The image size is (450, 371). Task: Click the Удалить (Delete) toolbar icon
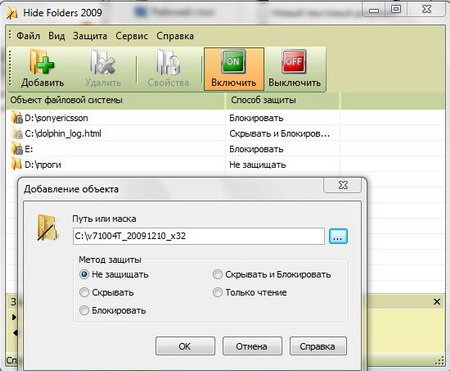click(103, 69)
